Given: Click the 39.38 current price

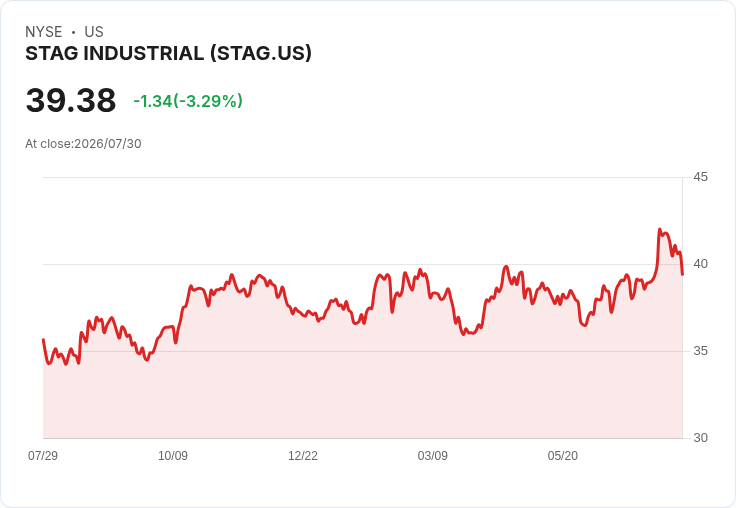Looking at the screenshot, I should pos(71,100).
